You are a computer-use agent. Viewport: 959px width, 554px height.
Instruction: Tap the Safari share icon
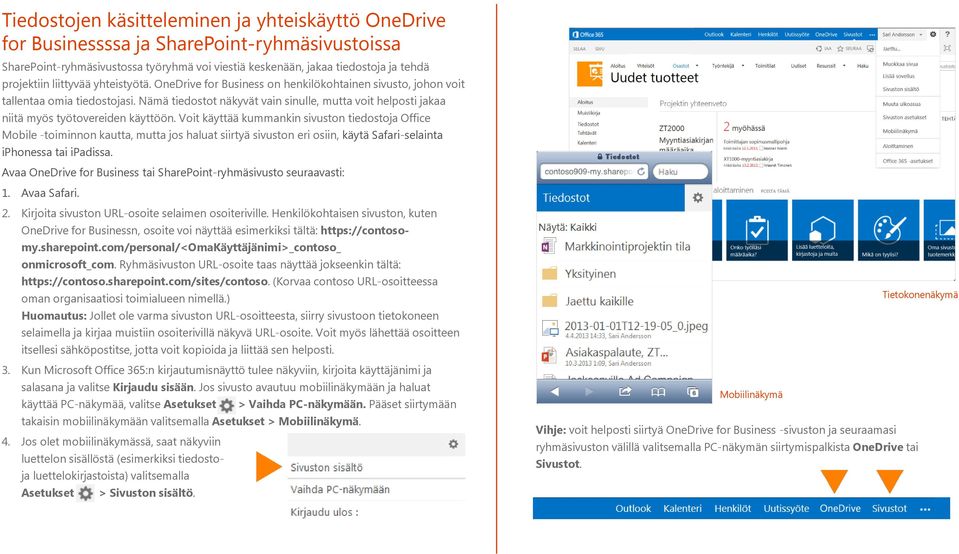coord(624,392)
